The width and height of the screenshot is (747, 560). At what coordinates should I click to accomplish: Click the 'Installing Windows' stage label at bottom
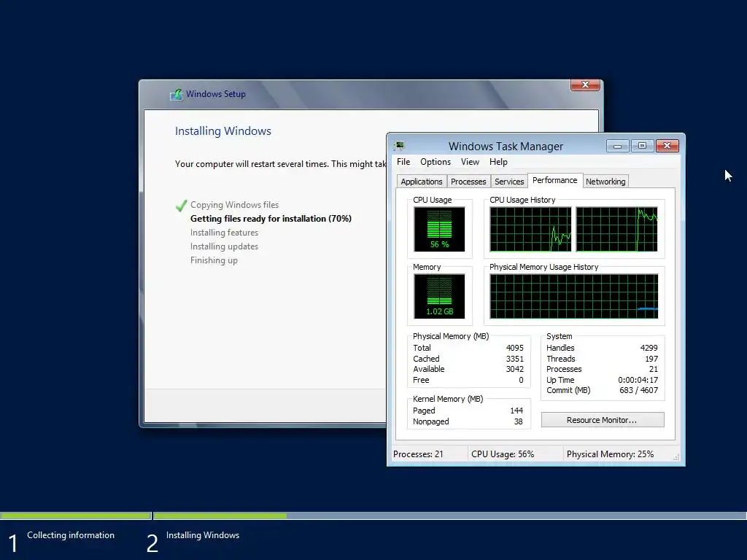[x=203, y=535]
